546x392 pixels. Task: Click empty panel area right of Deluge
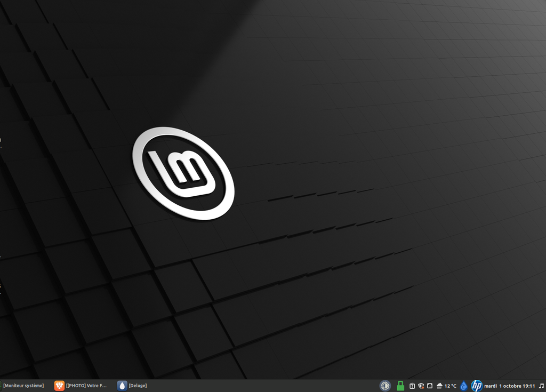pyautogui.click(x=256, y=386)
